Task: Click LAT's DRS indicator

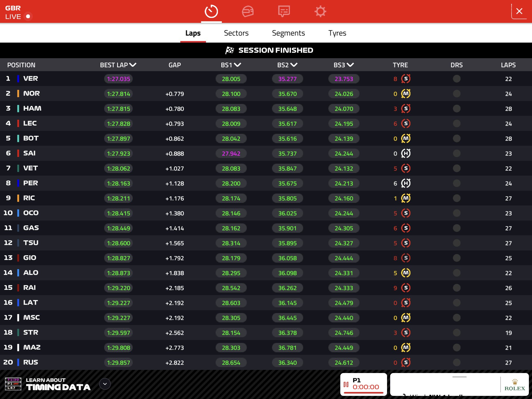Action: [x=456, y=303]
